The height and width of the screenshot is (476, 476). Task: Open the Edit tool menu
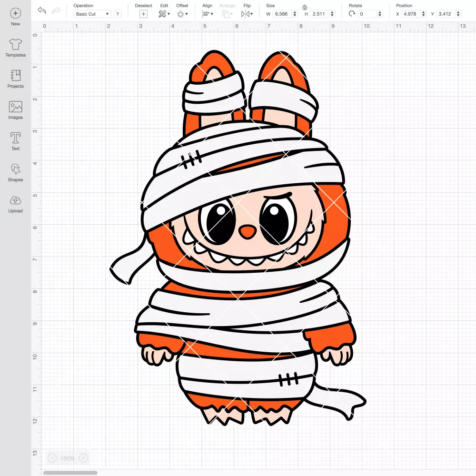pyautogui.click(x=164, y=14)
